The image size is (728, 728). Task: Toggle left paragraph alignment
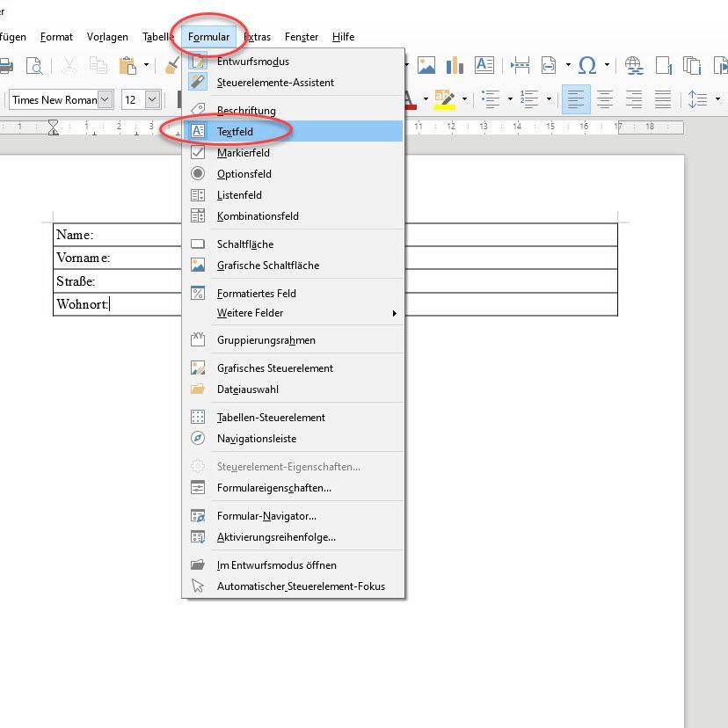pyautogui.click(x=576, y=98)
